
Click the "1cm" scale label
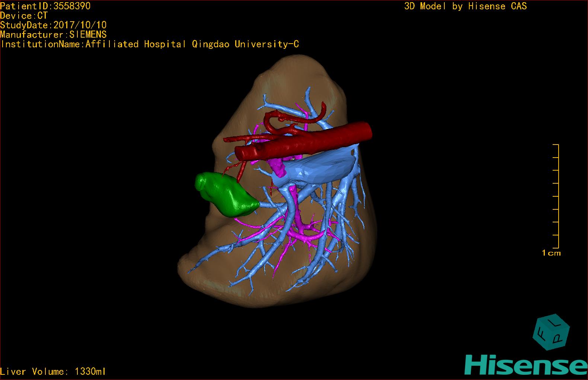pos(551,253)
